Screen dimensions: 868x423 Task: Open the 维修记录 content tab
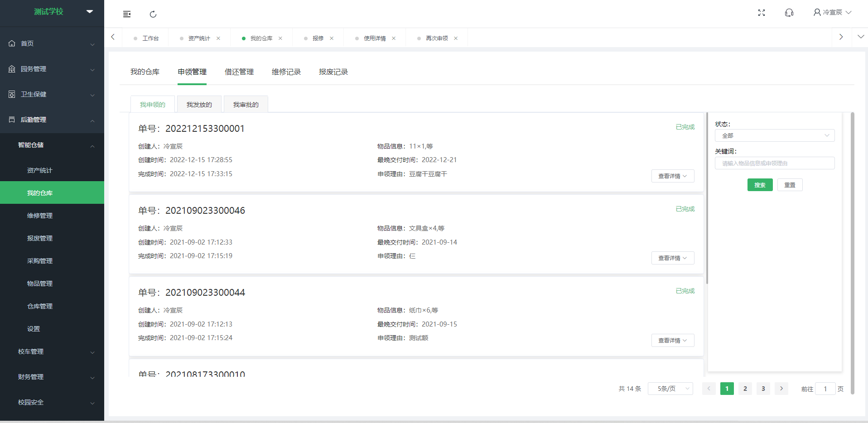click(x=286, y=72)
